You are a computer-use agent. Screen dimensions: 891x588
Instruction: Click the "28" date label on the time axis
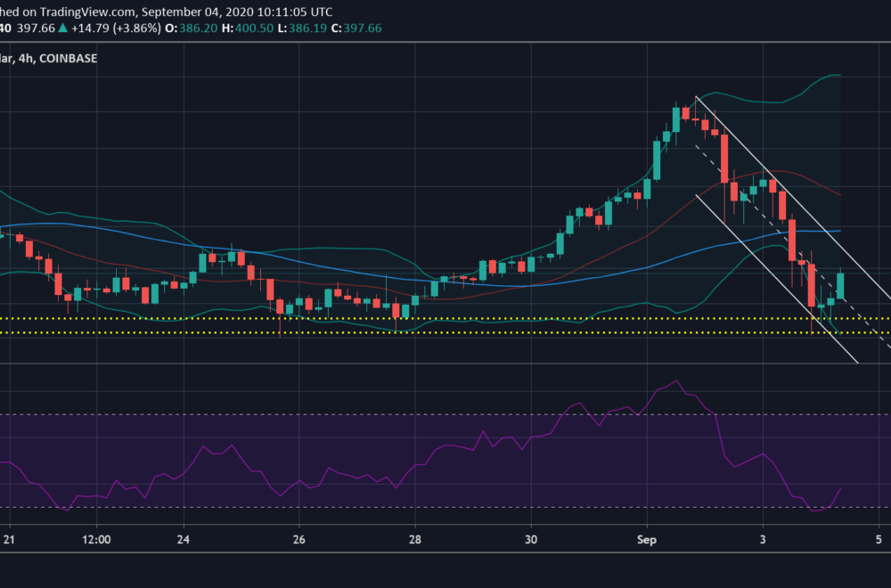(x=415, y=539)
